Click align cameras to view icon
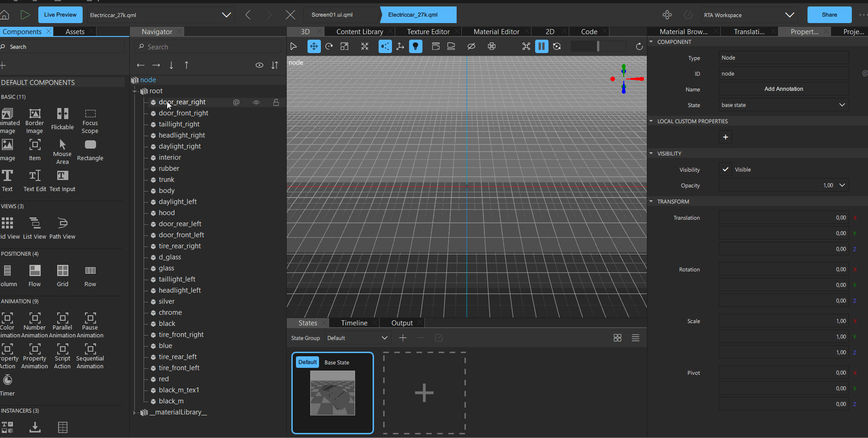The image size is (868, 438). pyautogui.click(x=436, y=46)
